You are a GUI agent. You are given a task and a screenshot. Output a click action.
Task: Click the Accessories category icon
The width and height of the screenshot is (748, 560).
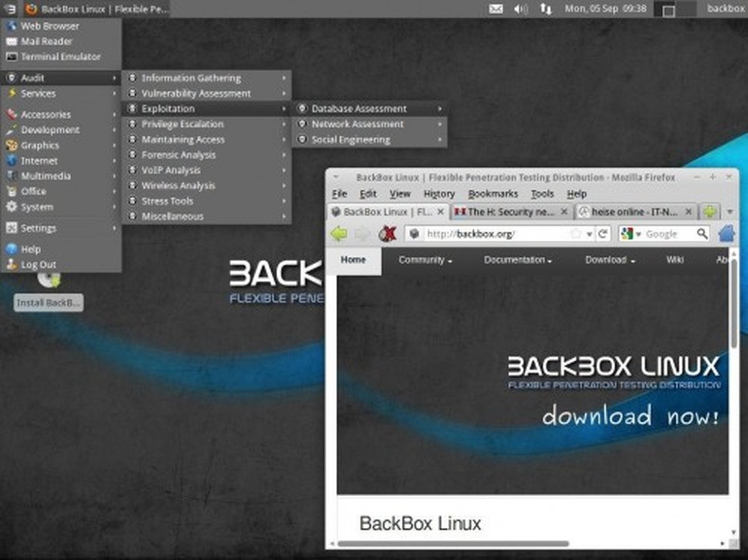[11, 115]
